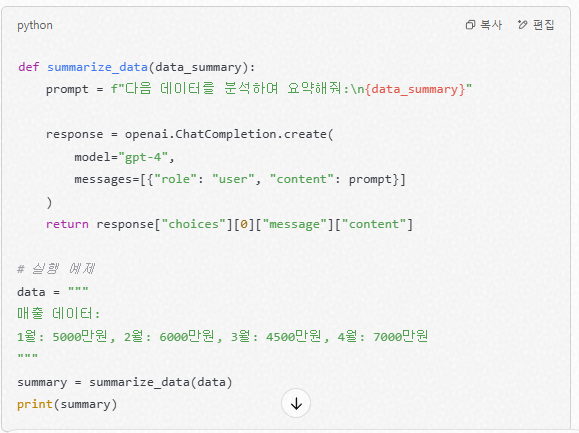The width and height of the screenshot is (579, 433).
Task: Click the "4월: 7000만원" value
Action: [x=383, y=336]
